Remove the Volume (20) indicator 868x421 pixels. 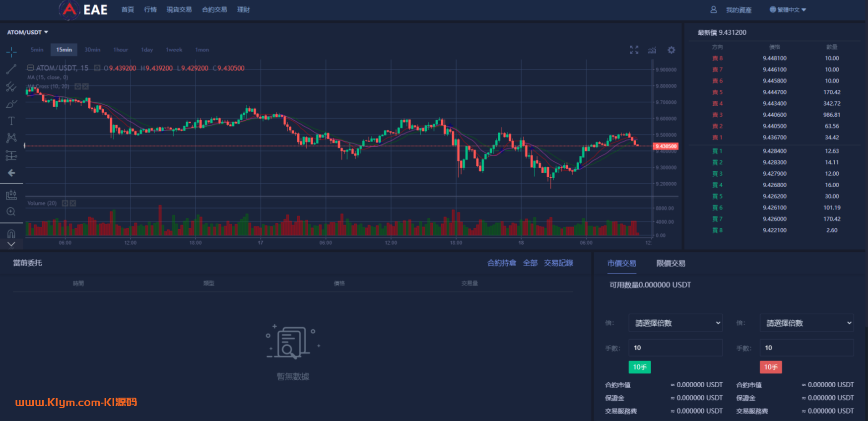point(73,203)
